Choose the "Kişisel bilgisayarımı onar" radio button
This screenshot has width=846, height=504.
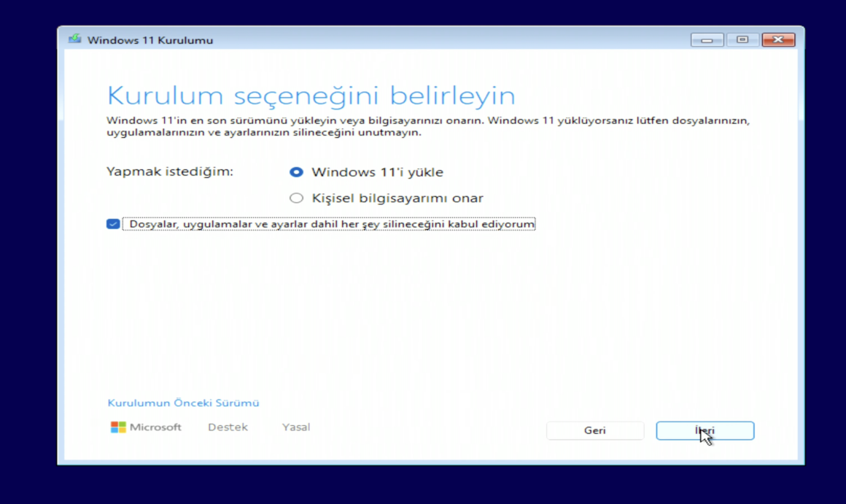tap(296, 198)
